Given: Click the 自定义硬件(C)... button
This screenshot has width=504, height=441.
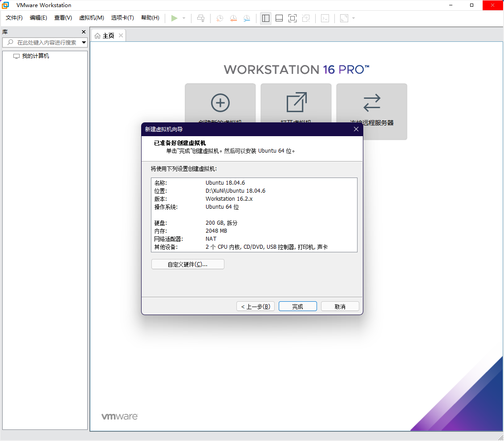Looking at the screenshot, I should coord(188,264).
